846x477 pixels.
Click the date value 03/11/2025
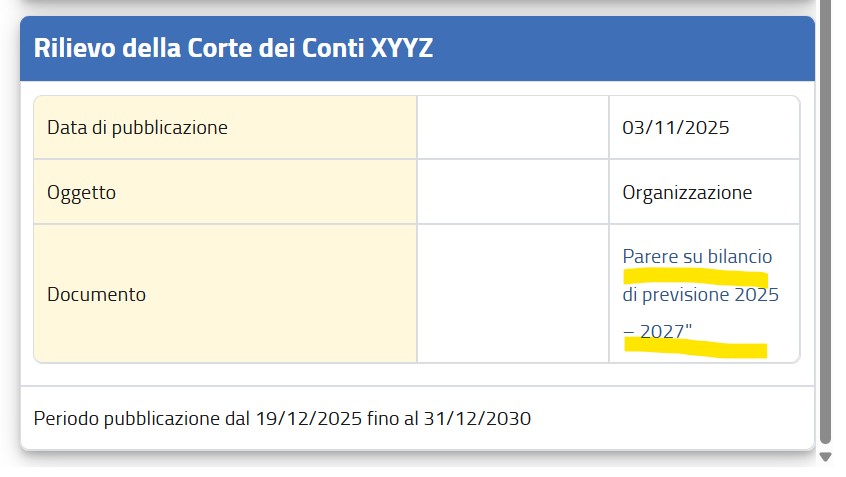[x=675, y=127]
